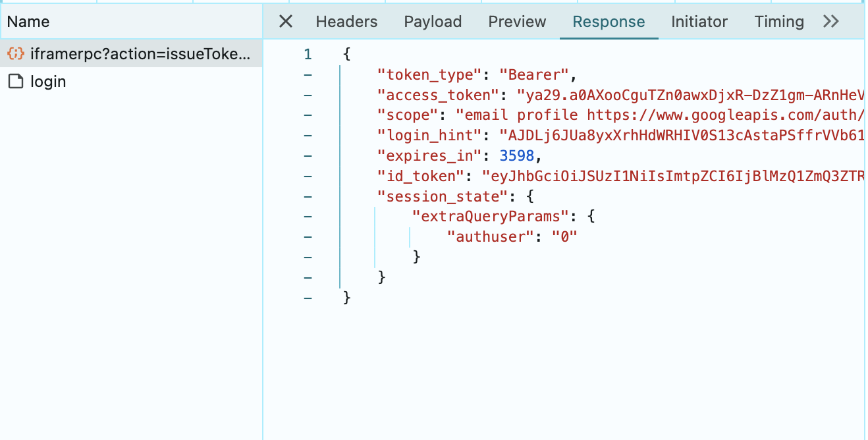This screenshot has width=868, height=440.
Task: View the Timing tab
Action: tap(779, 21)
